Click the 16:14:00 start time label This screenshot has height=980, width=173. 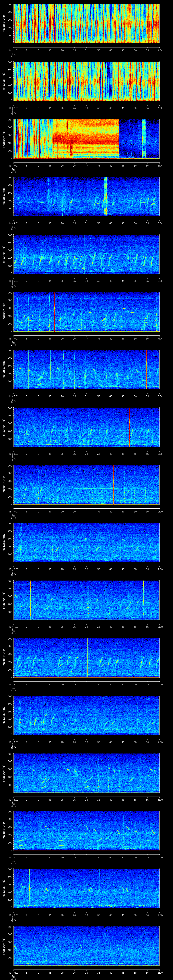(13, 799)
